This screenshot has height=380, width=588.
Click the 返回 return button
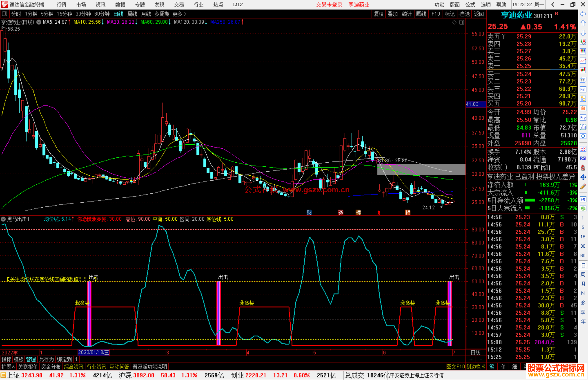(x=479, y=14)
